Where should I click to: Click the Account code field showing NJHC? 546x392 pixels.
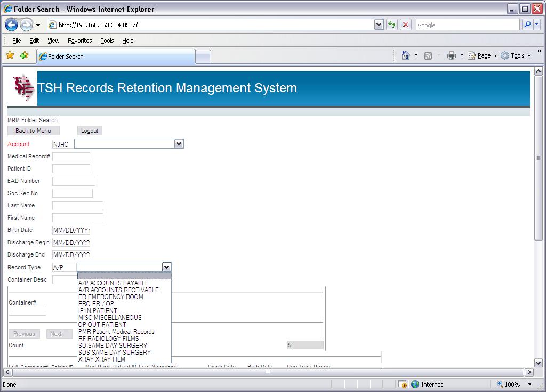[63, 144]
